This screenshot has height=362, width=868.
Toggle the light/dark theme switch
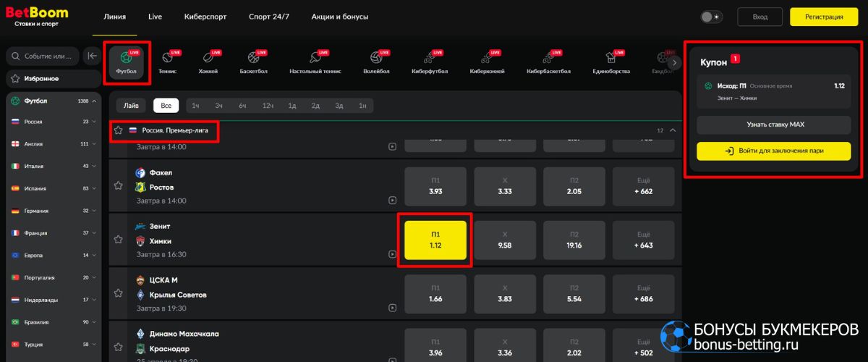711,17
